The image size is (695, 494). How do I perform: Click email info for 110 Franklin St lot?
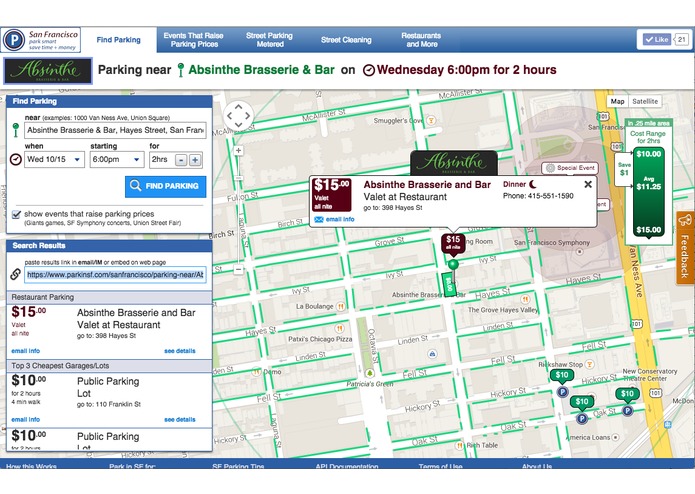(x=26, y=420)
